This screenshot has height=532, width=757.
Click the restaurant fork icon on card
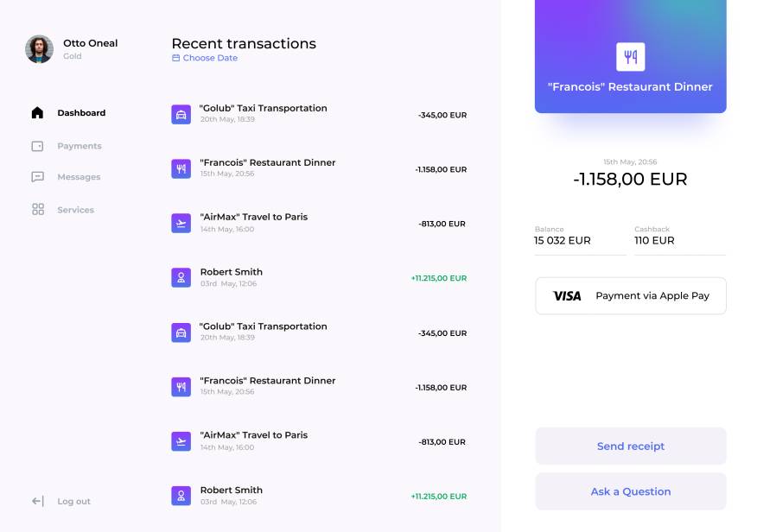630,57
